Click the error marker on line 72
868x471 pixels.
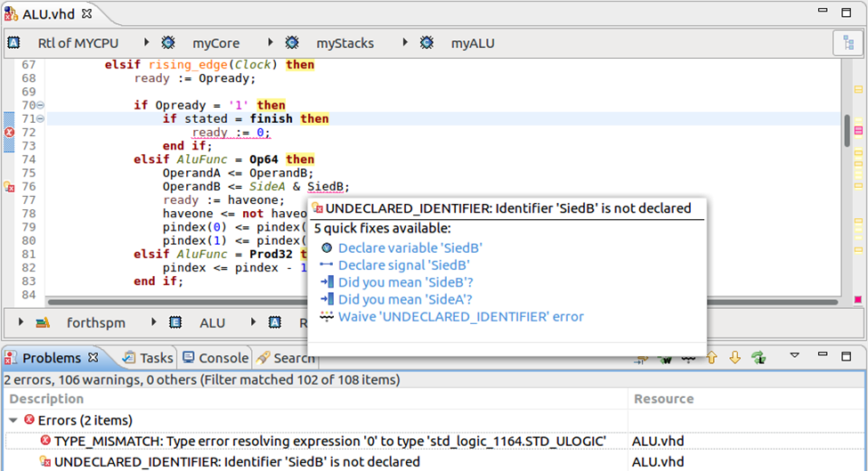[x=10, y=133]
